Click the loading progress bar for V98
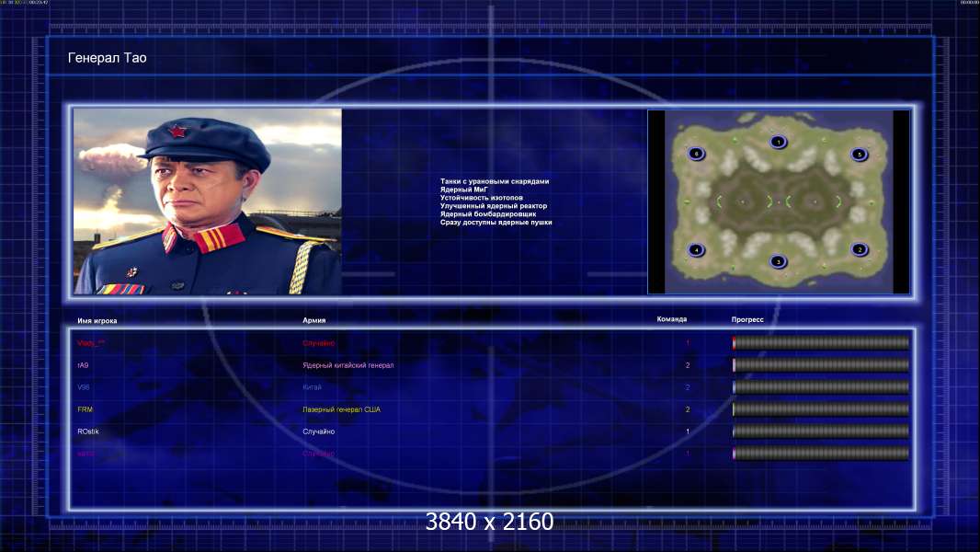Viewport: 980px width, 552px height. [821, 387]
